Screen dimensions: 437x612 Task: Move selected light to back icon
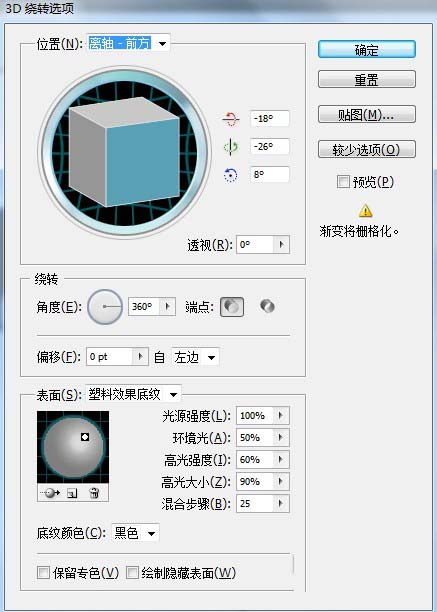coord(52,493)
